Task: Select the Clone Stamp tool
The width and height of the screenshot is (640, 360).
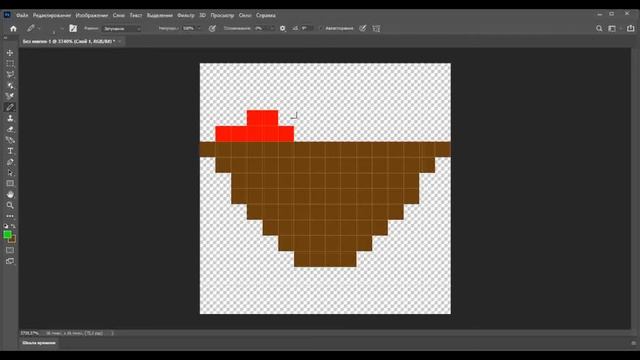Action: click(10, 118)
